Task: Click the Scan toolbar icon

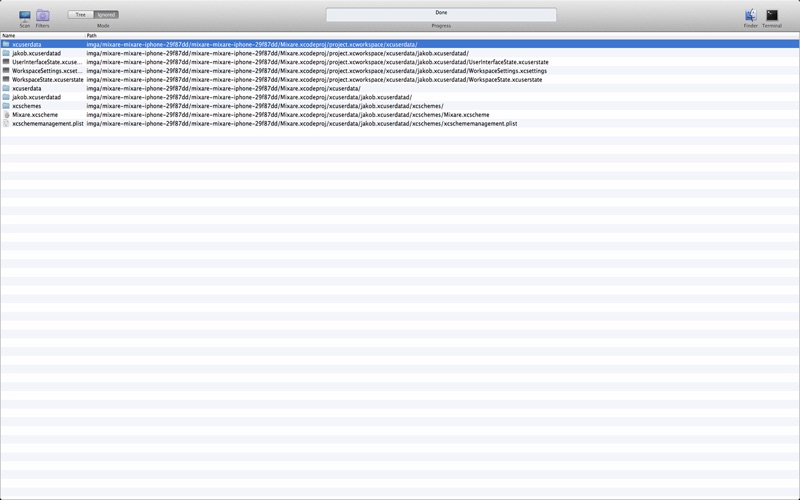Action: pos(24,16)
